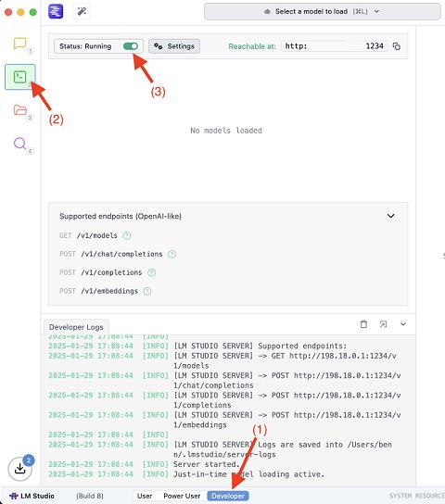The height and width of the screenshot is (504, 445).
Task: Switch to Power User mode
Action: click(182, 496)
